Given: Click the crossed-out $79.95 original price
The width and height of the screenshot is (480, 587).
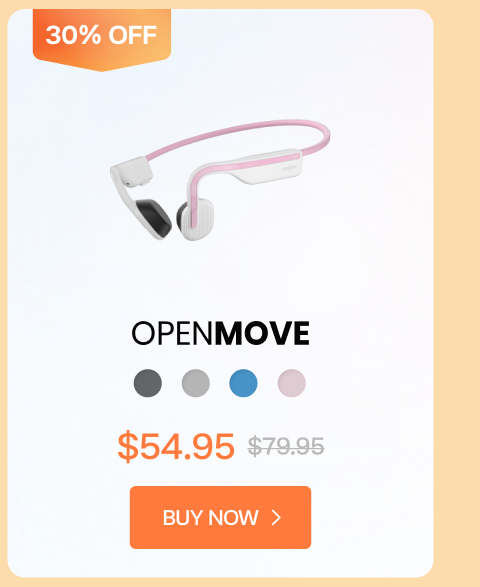Looking at the screenshot, I should (x=286, y=446).
